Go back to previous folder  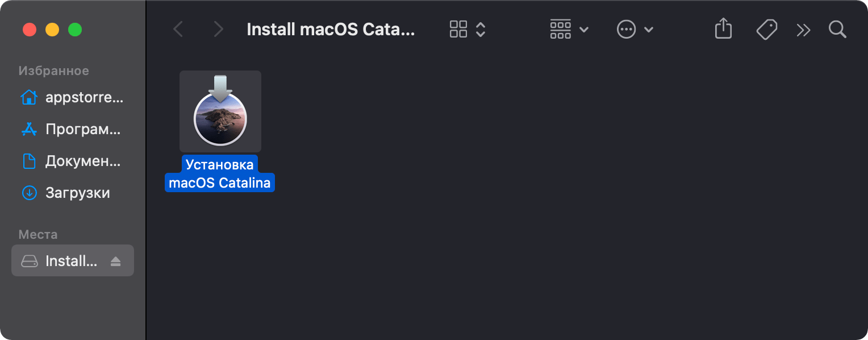coord(178,29)
